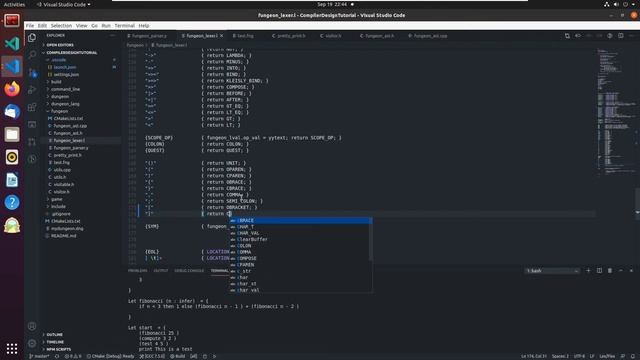Viewport: 640px width, 360px height.
Task: Choose CBRACE from the autocomplete list
Action: (x=300, y=220)
